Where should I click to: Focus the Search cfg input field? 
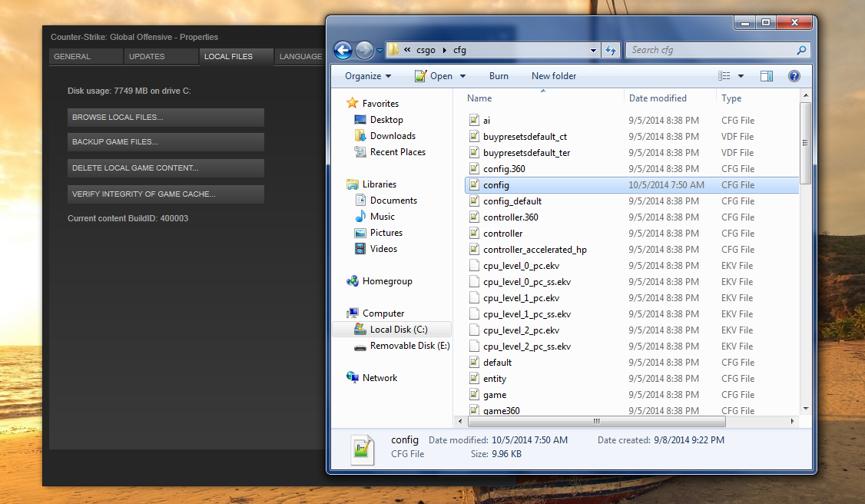[x=711, y=50]
